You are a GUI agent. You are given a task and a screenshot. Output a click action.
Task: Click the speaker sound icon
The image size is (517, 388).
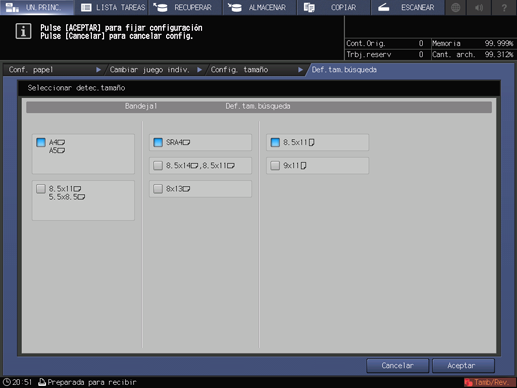pyautogui.click(x=479, y=7)
